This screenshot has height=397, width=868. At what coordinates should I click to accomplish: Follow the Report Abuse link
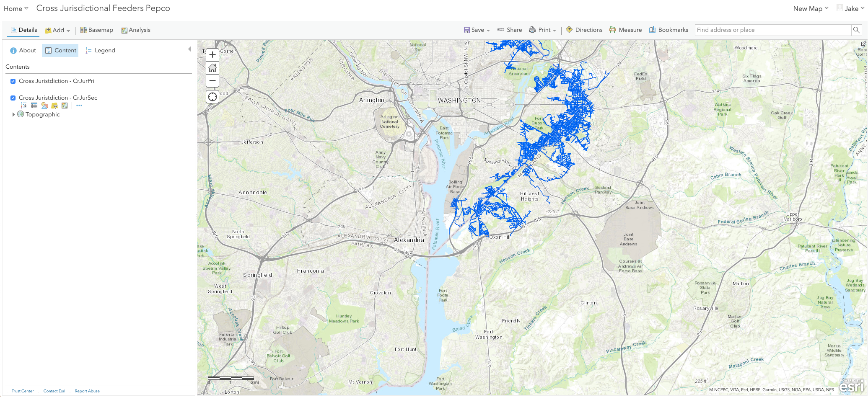[87, 391]
